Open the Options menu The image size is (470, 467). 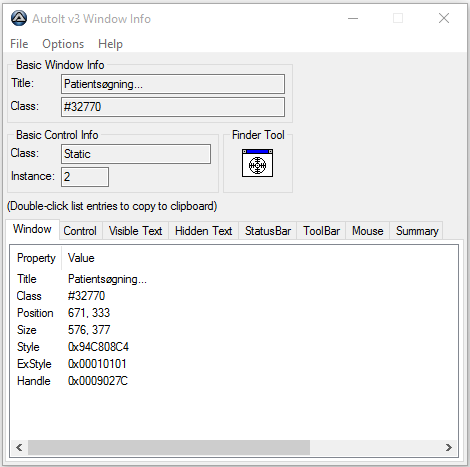pyautogui.click(x=63, y=44)
